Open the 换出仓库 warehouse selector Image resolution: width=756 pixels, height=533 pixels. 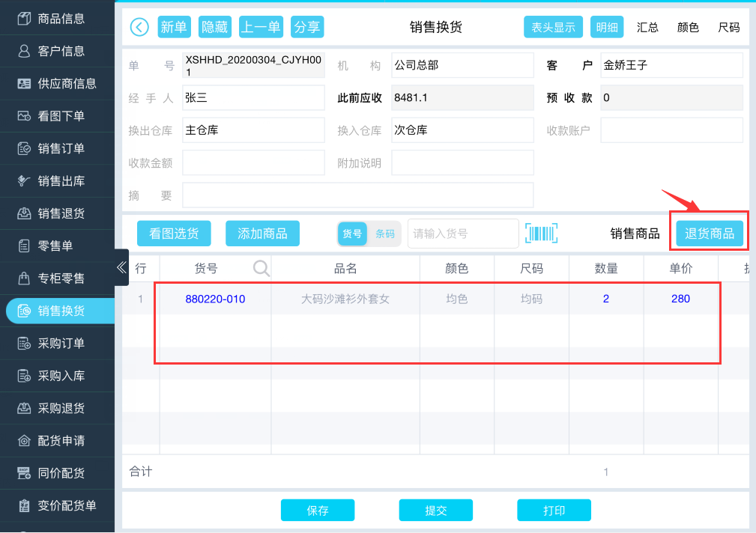click(x=253, y=130)
